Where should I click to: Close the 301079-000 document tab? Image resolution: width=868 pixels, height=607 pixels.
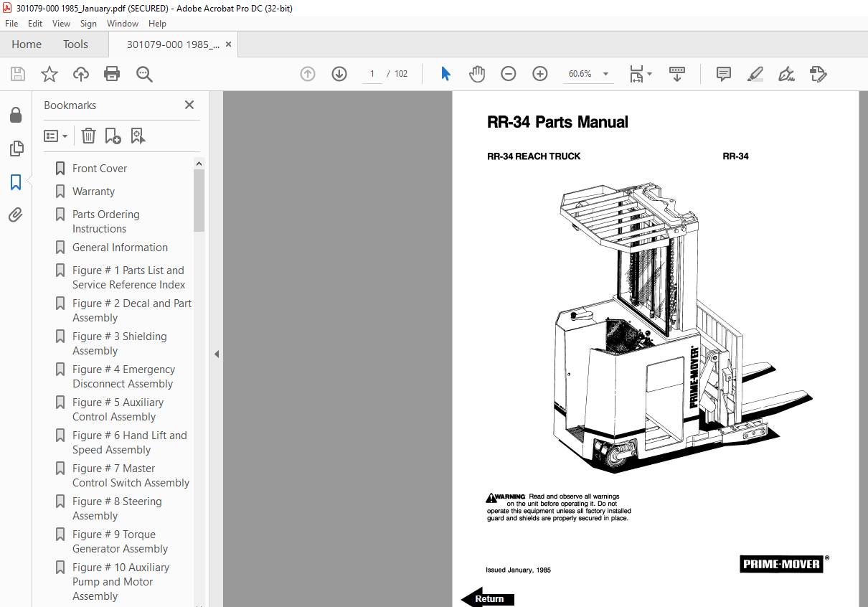(228, 44)
